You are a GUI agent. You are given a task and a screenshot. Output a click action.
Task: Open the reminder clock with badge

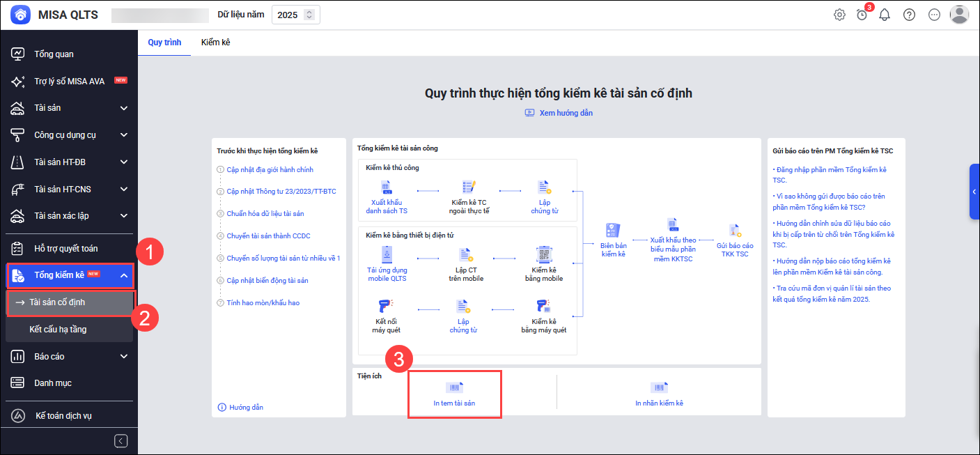pos(862,15)
